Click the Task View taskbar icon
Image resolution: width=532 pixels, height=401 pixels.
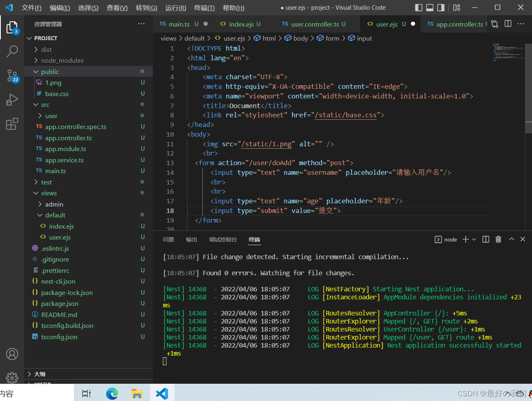click(86, 393)
